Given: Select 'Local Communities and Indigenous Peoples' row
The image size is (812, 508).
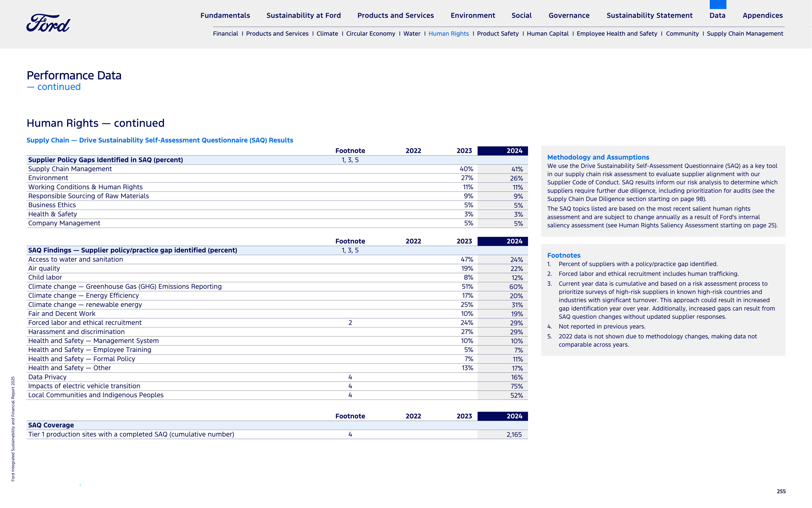Looking at the screenshot, I should (277, 395).
